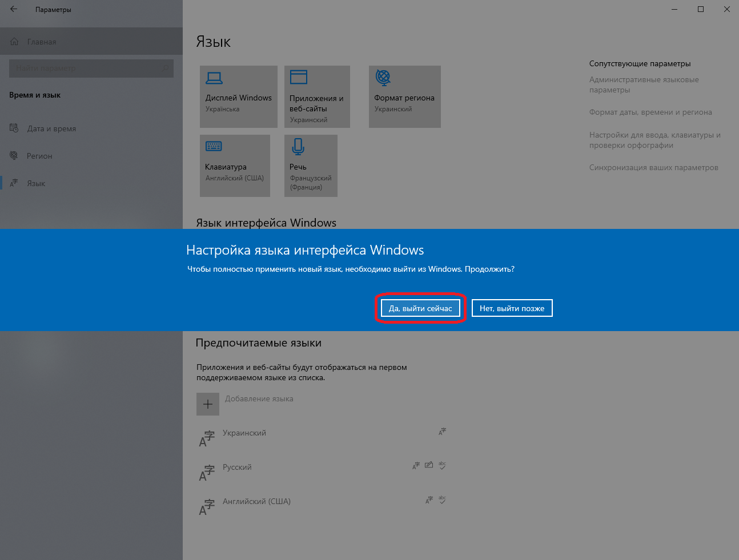Choose "Нет, выйти позже" button
The image size is (739, 560).
tap(512, 308)
